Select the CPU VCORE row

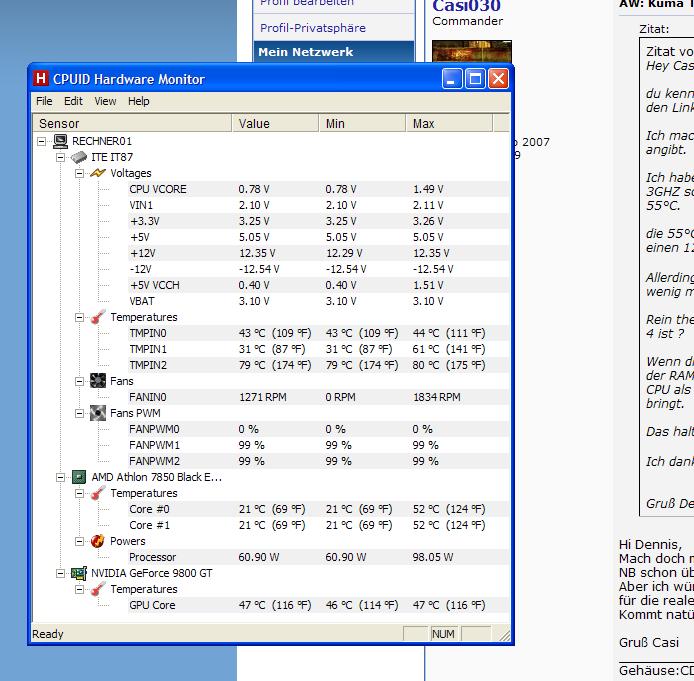pyautogui.click(x=318, y=189)
